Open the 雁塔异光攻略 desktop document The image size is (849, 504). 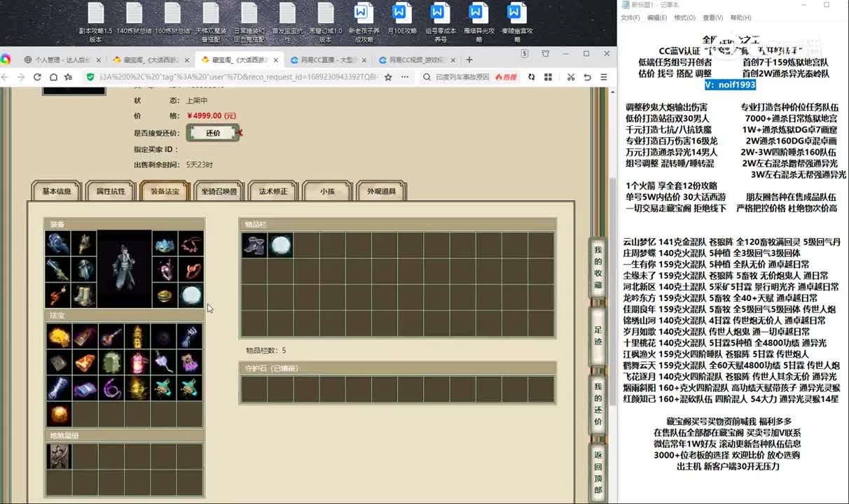478,22
